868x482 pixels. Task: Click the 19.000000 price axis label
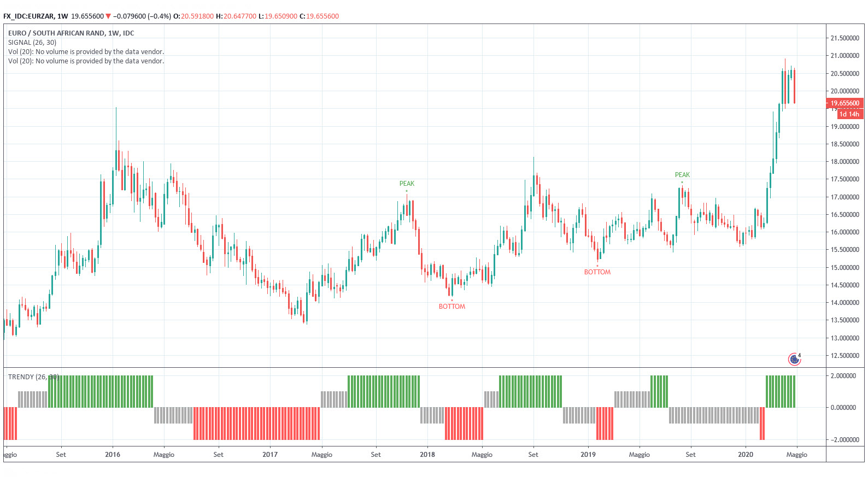(x=845, y=127)
